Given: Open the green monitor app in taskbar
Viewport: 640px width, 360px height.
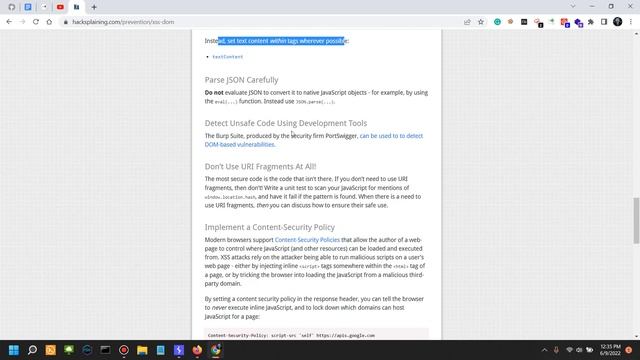Looking at the screenshot, I should tap(69, 350).
